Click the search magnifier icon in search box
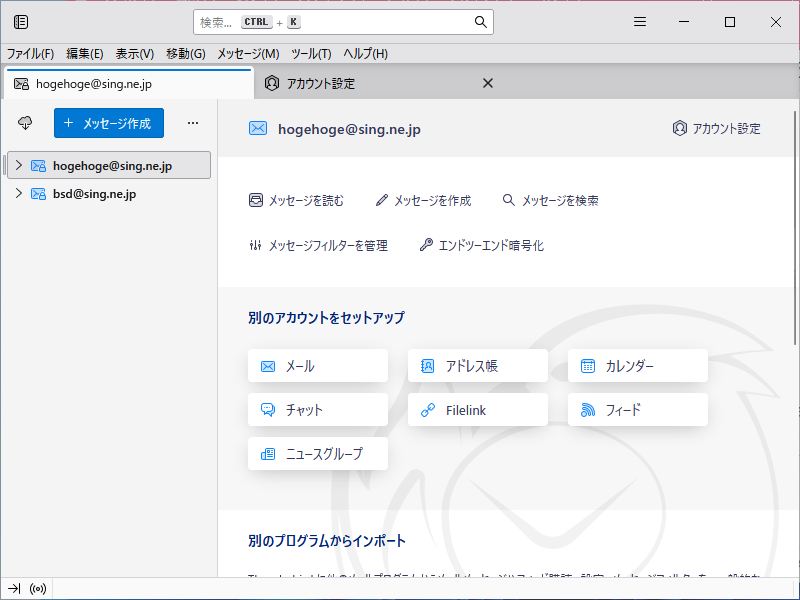 click(x=480, y=22)
